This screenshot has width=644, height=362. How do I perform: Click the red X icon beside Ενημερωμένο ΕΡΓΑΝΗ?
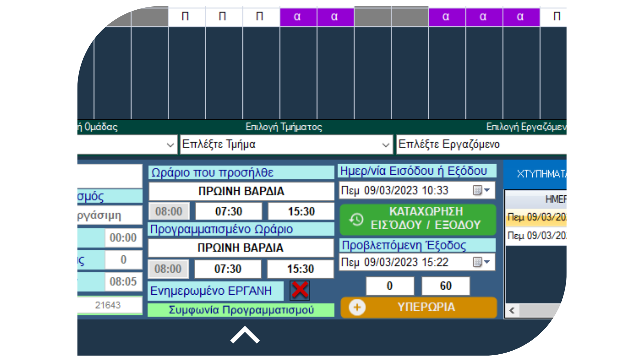pyautogui.click(x=300, y=290)
